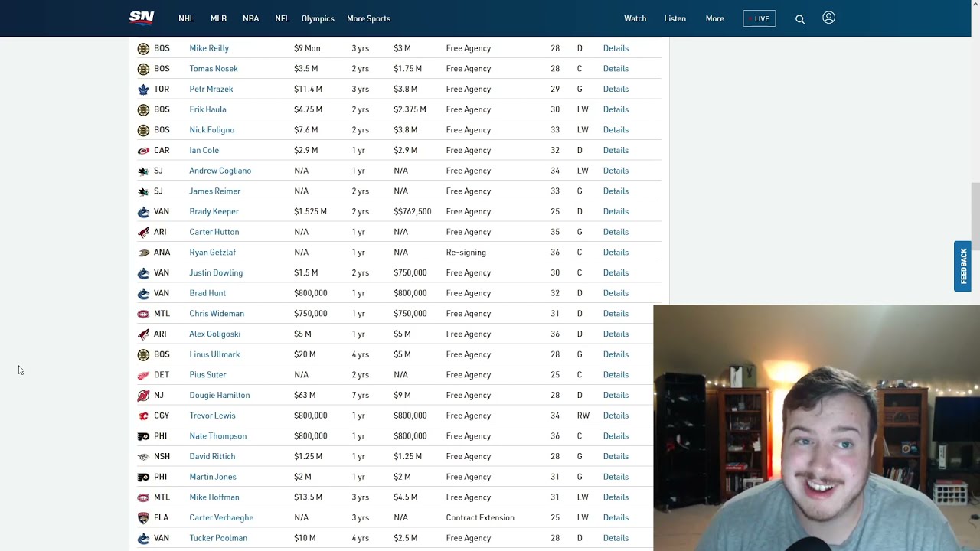Open the NFL menu in navigation
Viewport: 980px width, 551px height.
(x=282, y=18)
